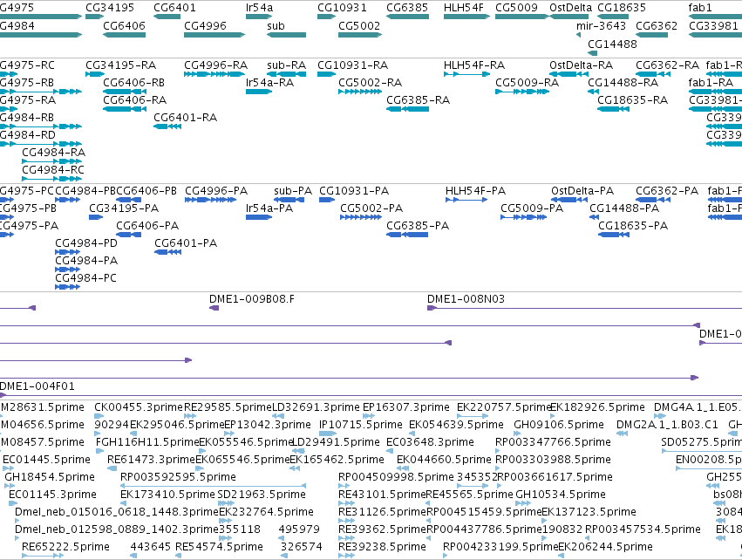Click the DME1-009B08.F clone feature

[214, 308]
